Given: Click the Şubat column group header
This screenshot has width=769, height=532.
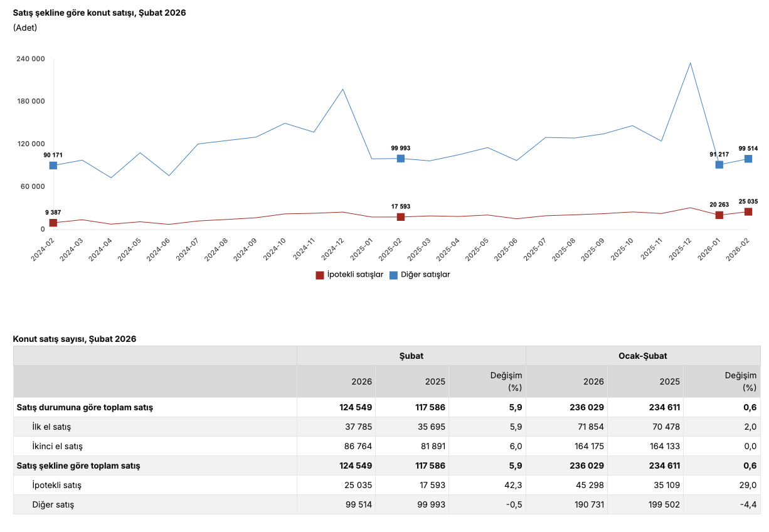Looking at the screenshot, I should (x=411, y=356).
